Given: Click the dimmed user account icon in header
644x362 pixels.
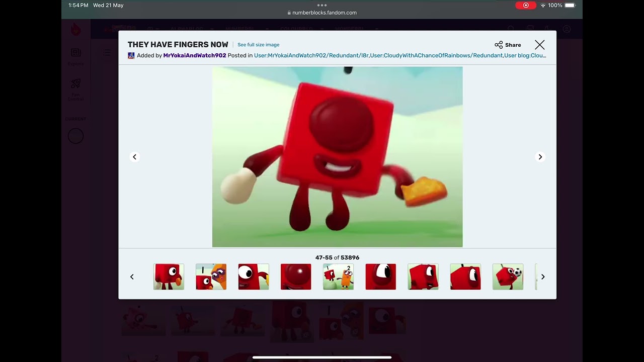Looking at the screenshot, I should 567,29.
